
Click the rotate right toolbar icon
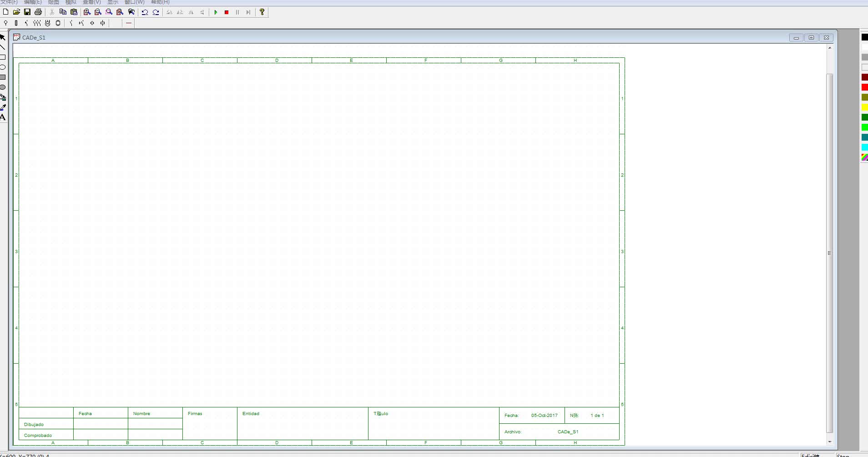click(x=180, y=12)
